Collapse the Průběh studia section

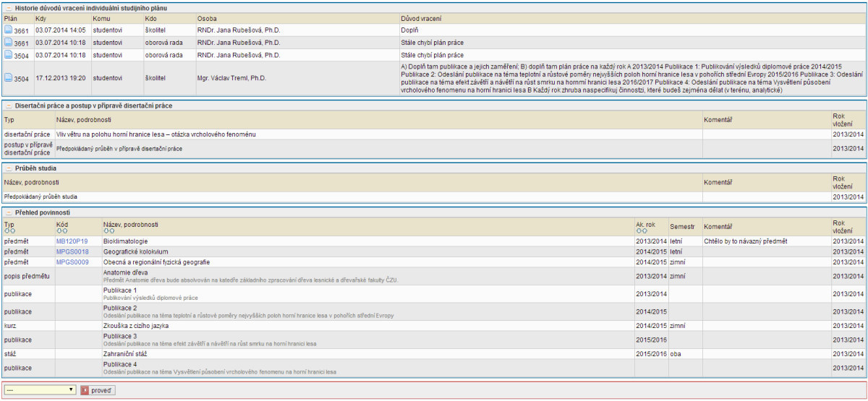(x=8, y=168)
